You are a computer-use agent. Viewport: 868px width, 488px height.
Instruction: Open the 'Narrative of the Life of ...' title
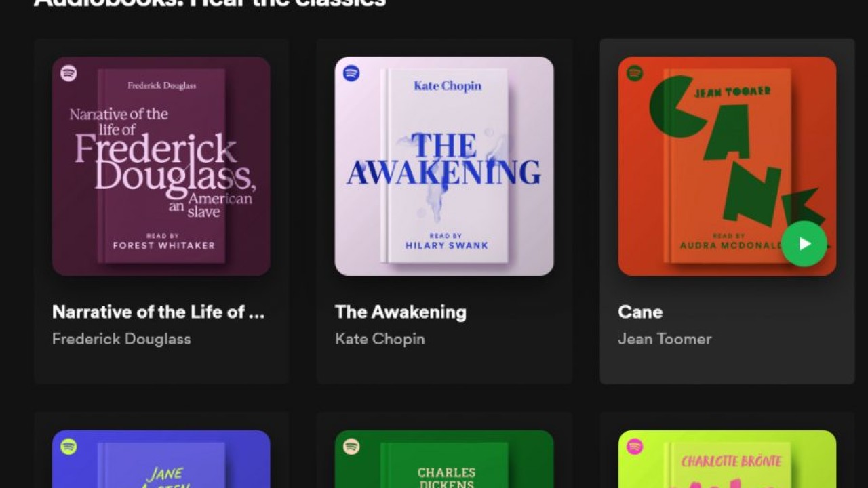tap(158, 312)
